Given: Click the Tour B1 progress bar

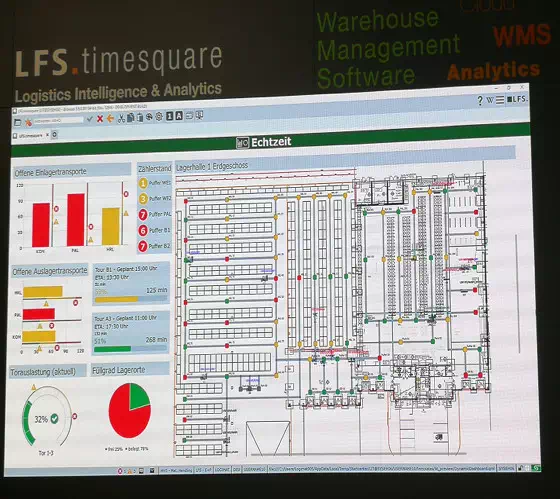Looking at the screenshot, I should 131,299.
